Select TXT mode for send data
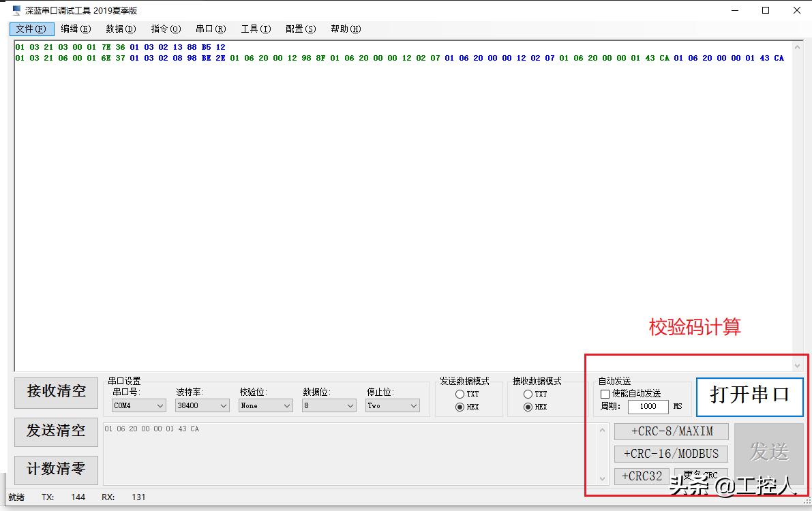The image size is (812, 511). [460, 394]
